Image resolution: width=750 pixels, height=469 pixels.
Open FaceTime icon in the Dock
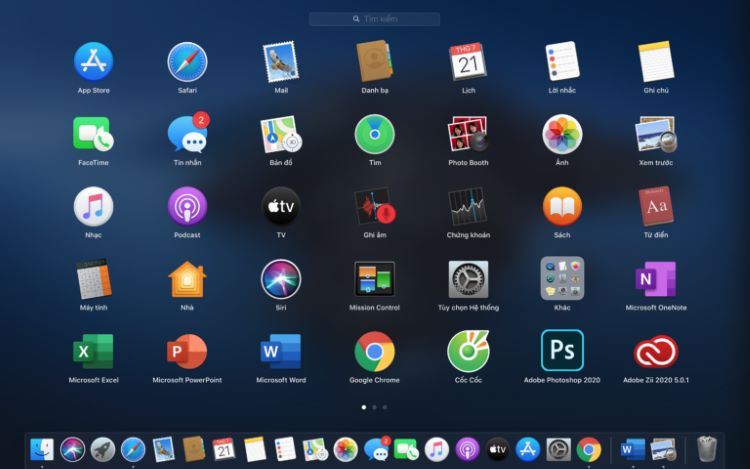click(x=406, y=450)
